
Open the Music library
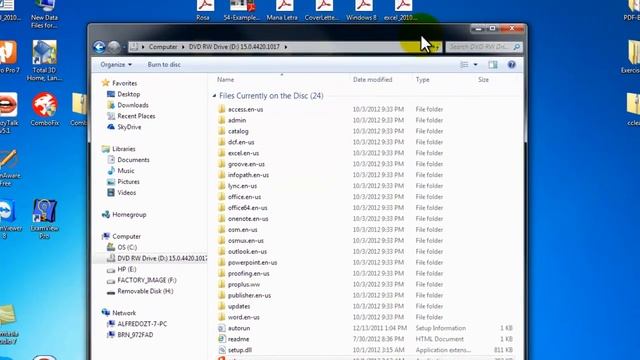126,171
